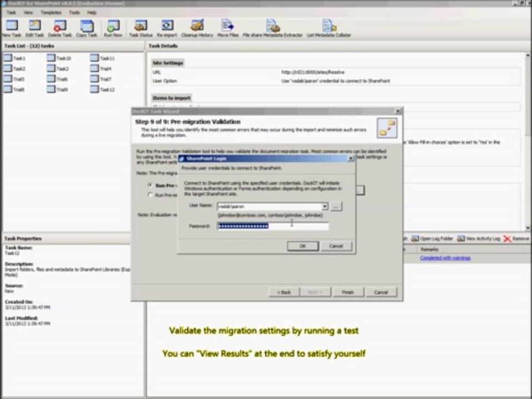Select Task3 in the task list
The width and height of the screenshot is (532, 399).
coord(58,69)
